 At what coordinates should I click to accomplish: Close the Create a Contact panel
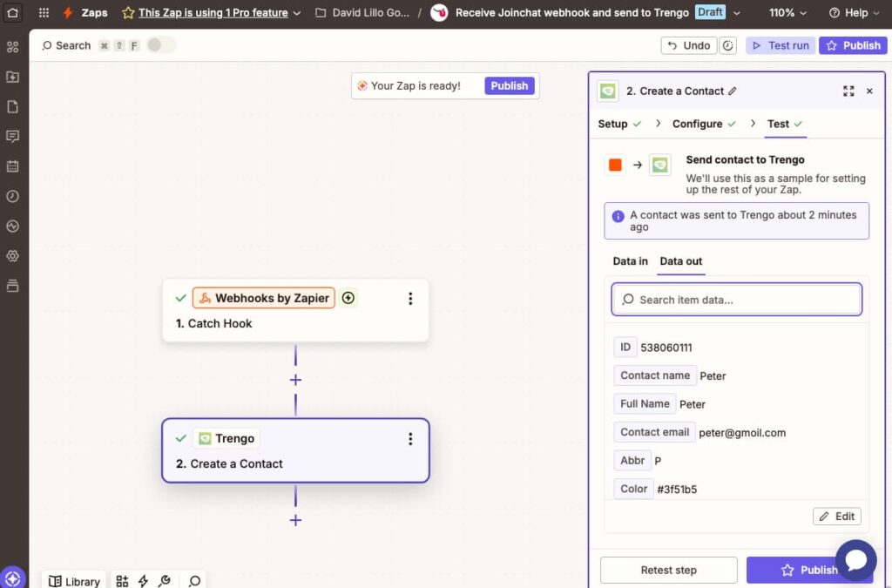click(x=869, y=91)
